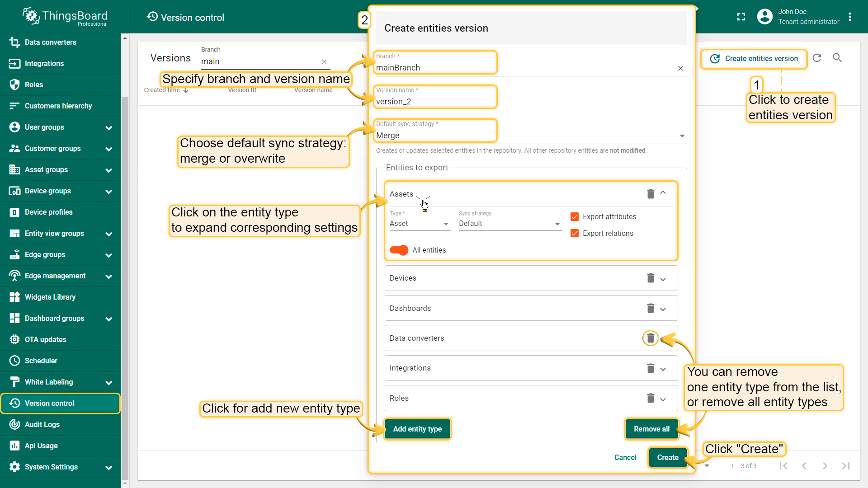Open Widgets Library page
868x488 pixels.
pos(61,297)
